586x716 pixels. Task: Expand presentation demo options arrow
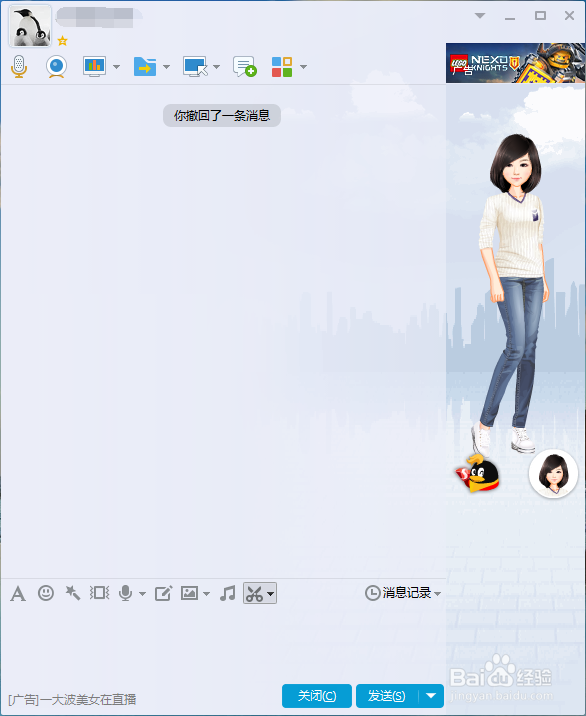tap(116, 67)
